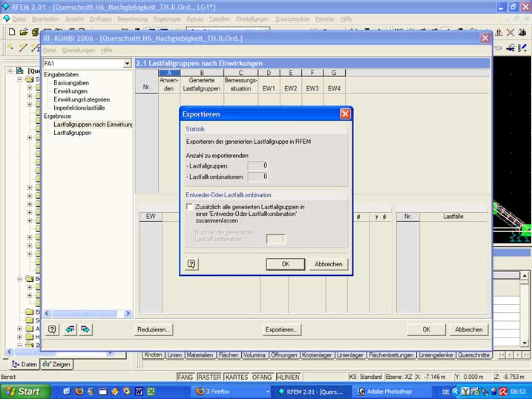This screenshot has width=532, height=399.
Task: Click the Daten tab at navigator bottom
Action: [24, 364]
